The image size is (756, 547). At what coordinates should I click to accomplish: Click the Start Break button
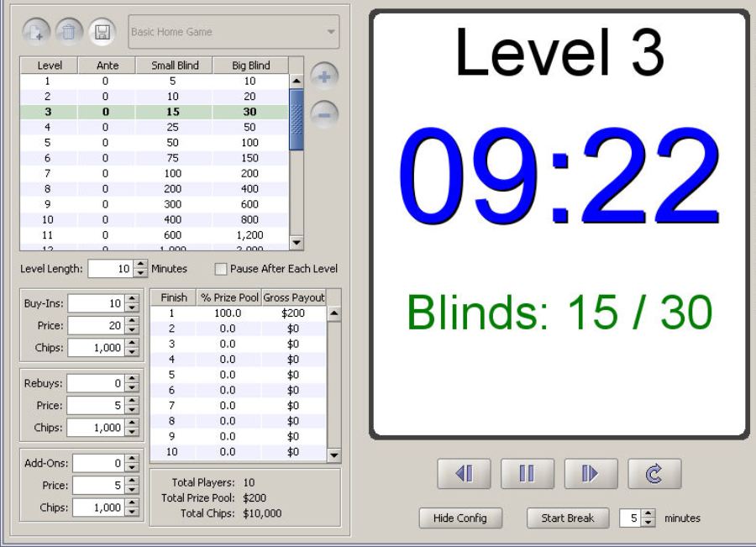pyautogui.click(x=567, y=518)
